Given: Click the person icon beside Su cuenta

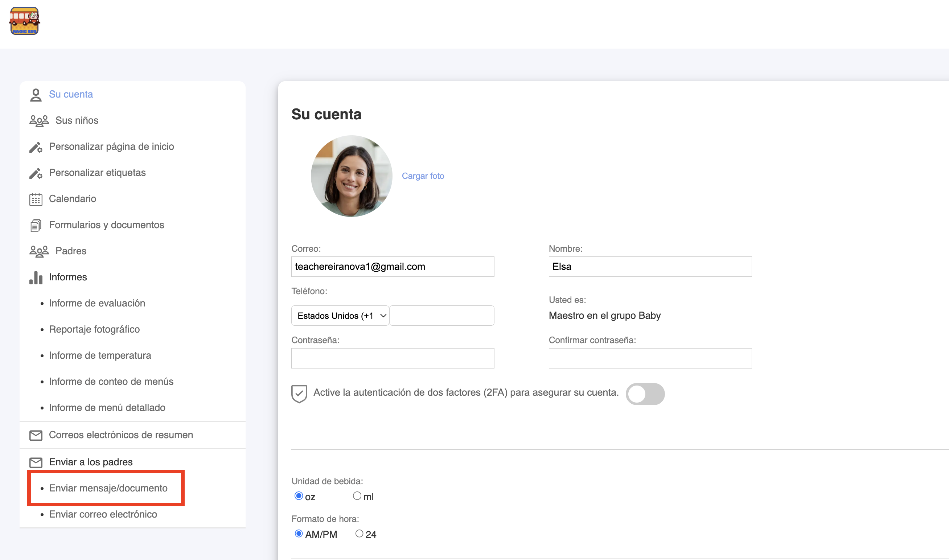Looking at the screenshot, I should coord(36,95).
